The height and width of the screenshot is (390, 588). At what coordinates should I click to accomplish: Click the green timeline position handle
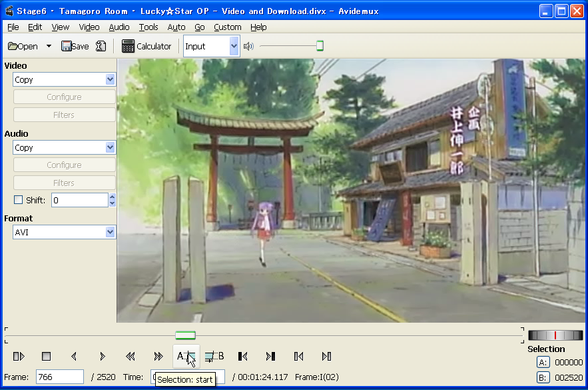coord(185,335)
